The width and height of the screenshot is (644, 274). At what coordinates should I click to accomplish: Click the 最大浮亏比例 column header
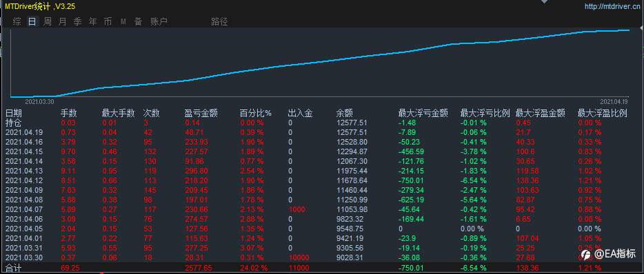pyautogui.click(x=485, y=113)
